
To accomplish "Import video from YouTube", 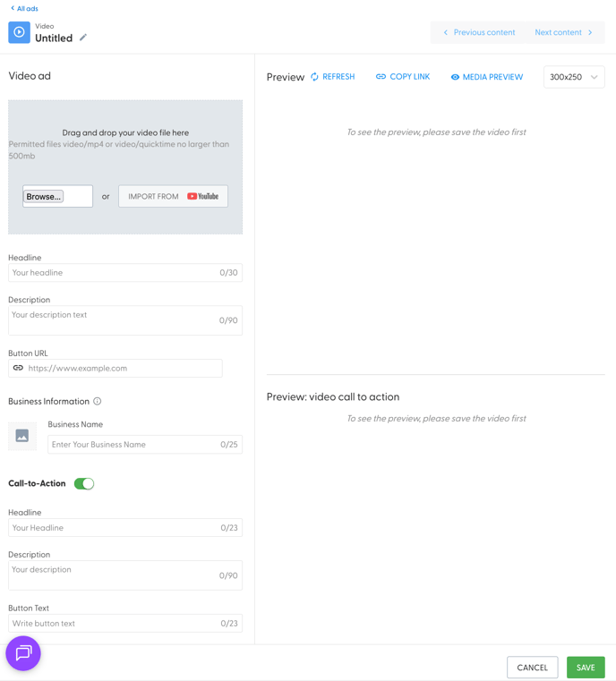I will [173, 196].
